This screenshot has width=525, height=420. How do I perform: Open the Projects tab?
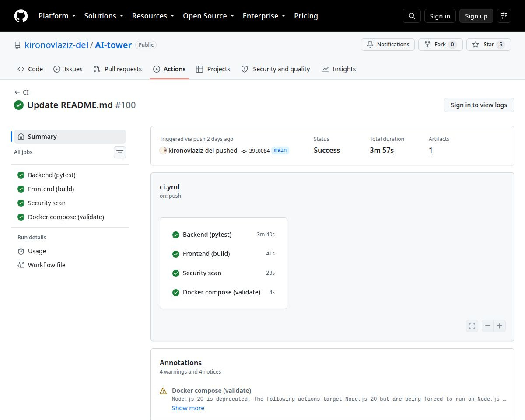213,69
